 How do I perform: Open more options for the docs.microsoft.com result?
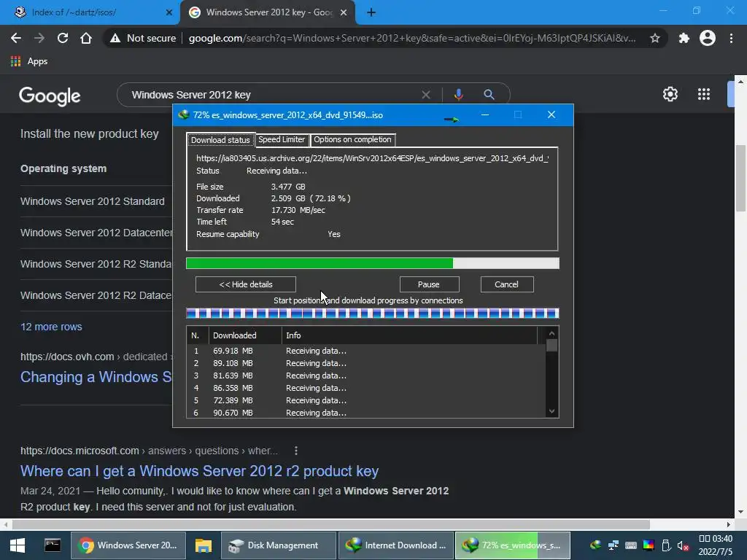296,451
